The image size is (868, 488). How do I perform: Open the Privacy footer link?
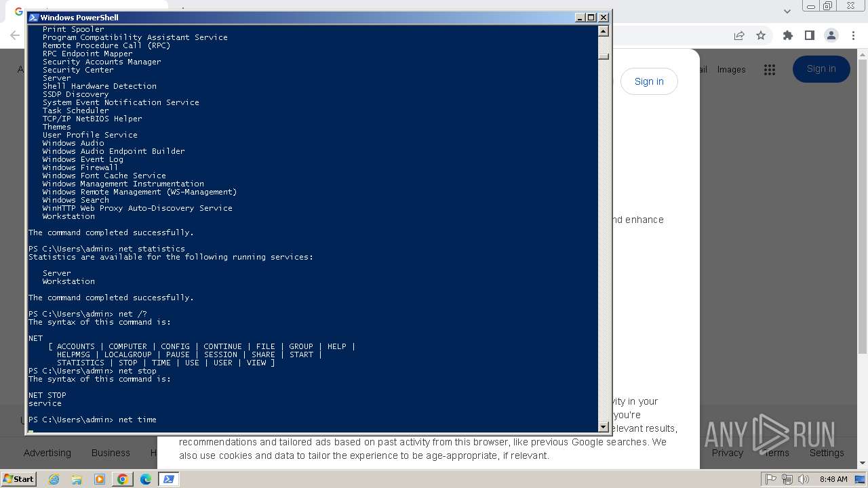(x=728, y=453)
